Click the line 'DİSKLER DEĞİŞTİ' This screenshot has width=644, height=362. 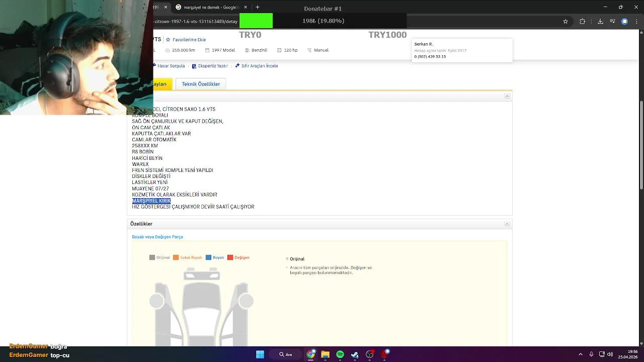click(x=151, y=176)
